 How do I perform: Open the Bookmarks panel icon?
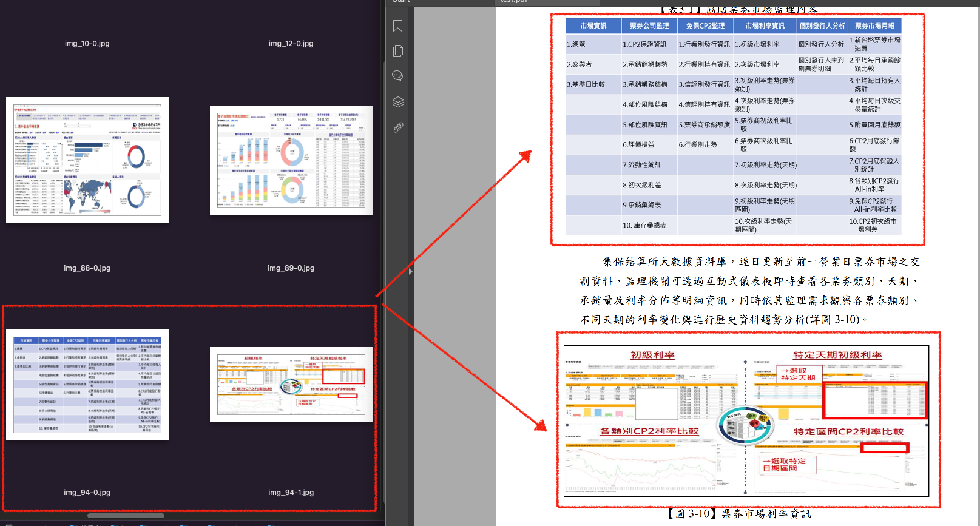[x=398, y=25]
